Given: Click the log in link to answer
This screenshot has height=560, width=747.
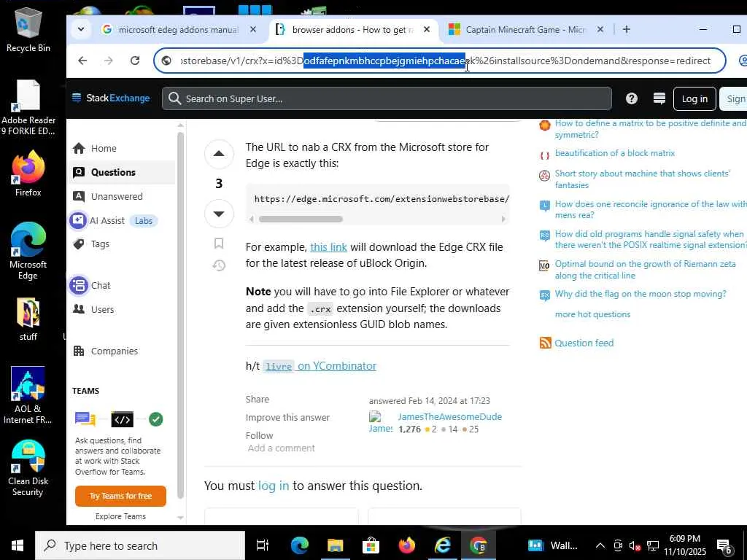Looking at the screenshot, I should click(x=274, y=486).
